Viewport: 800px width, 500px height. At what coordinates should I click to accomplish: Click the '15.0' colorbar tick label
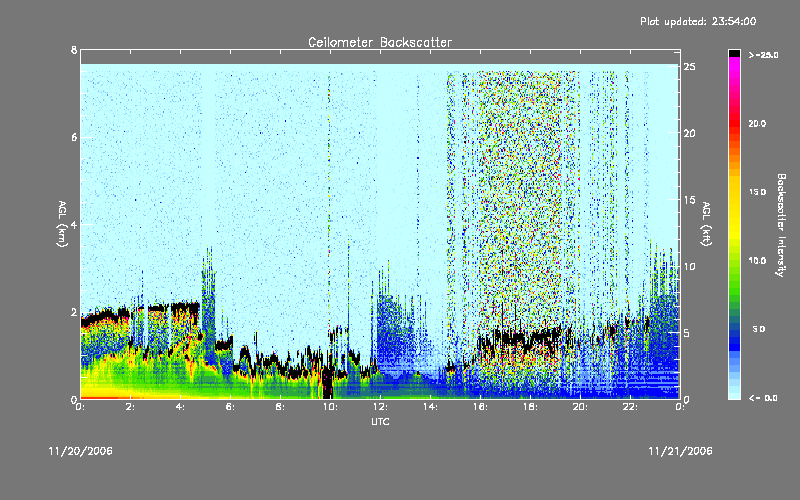tap(757, 192)
